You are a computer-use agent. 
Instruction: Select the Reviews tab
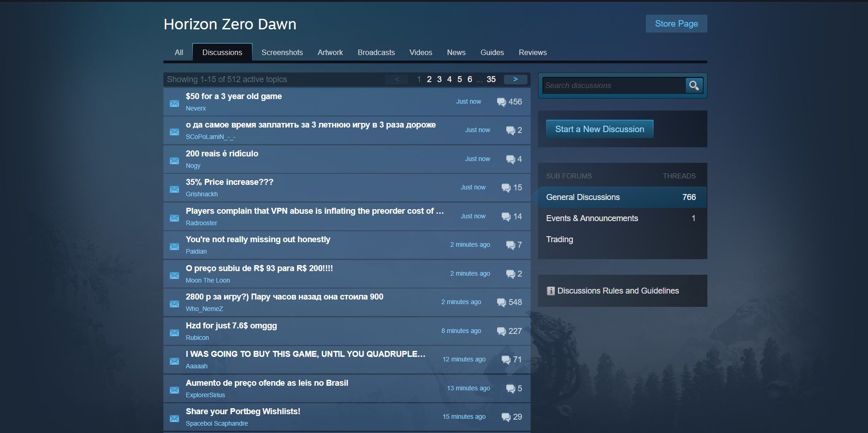532,52
